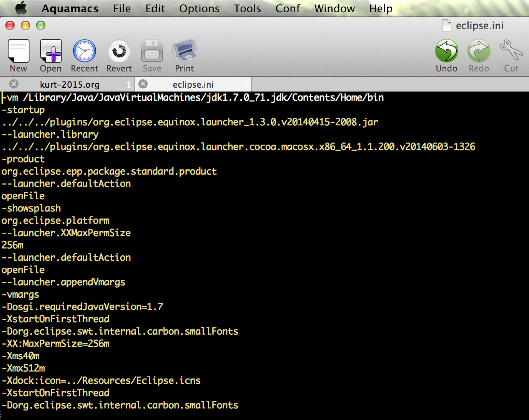The width and height of the screenshot is (529, 420).
Task: Click the Print toolbar icon
Action: pyautogui.click(x=185, y=51)
